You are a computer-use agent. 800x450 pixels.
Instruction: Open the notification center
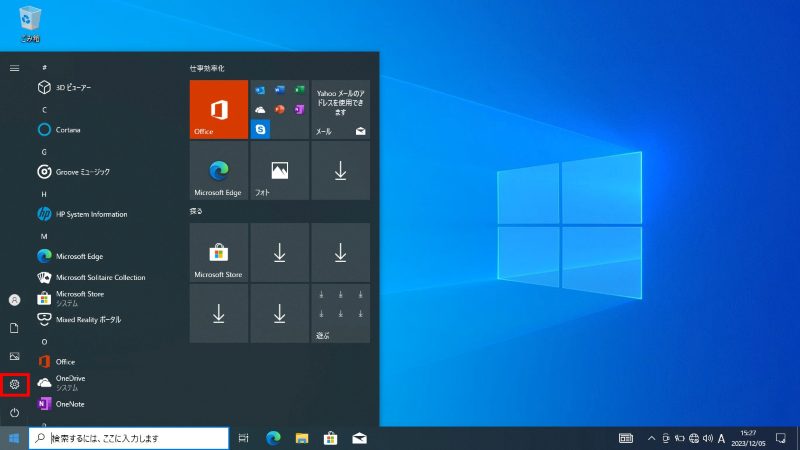click(781, 438)
